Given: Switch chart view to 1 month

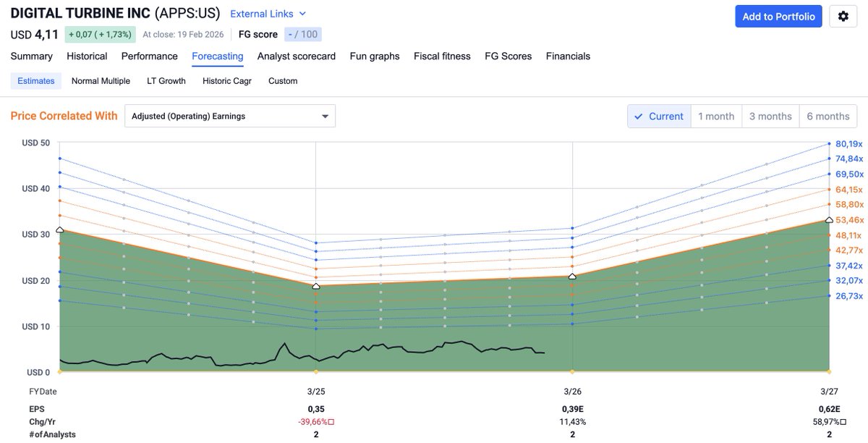Looking at the screenshot, I should pos(716,116).
